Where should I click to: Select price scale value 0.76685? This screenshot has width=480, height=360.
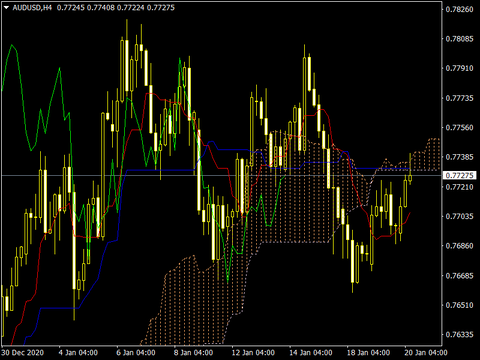[460, 276]
